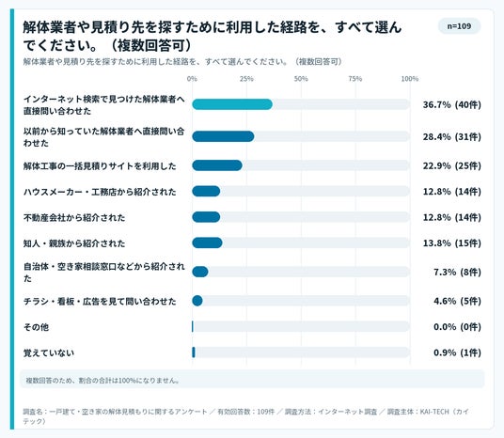The height and width of the screenshot is (438, 504).
Task: Select the 知人・親族から紹介された 13.8% bar
Action: pyautogui.click(x=207, y=242)
